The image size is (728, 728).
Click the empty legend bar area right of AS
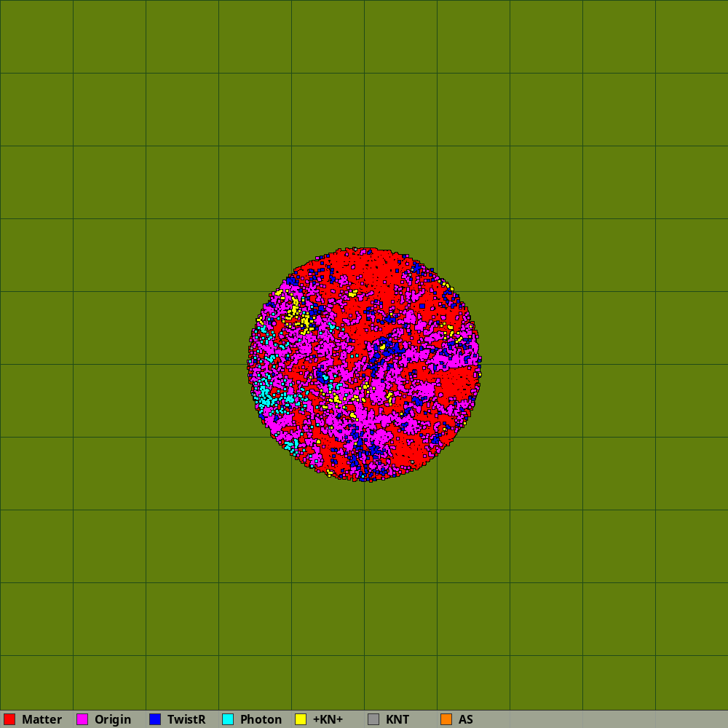[597, 719]
